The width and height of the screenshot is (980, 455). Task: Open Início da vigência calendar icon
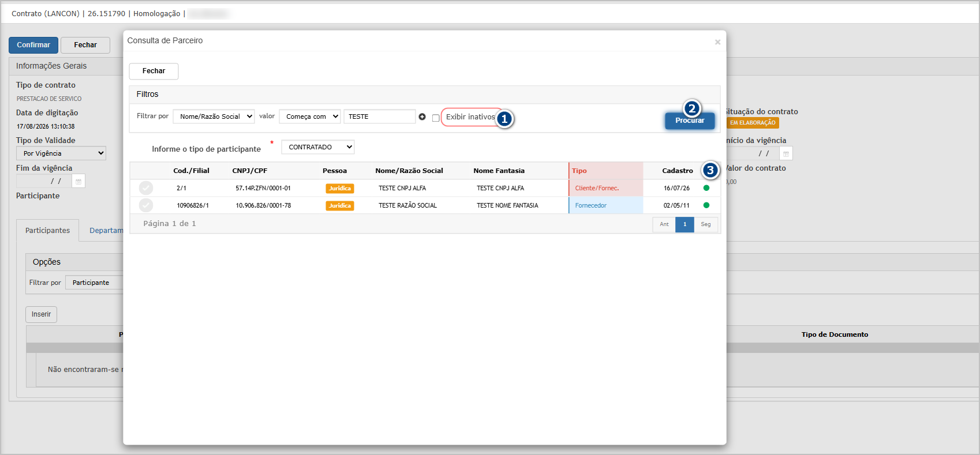tap(786, 153)
